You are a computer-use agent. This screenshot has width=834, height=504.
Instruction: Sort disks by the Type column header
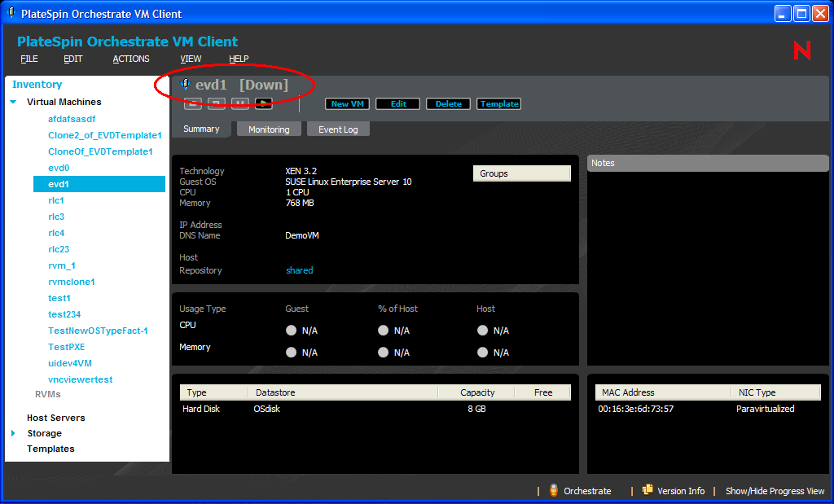click(214, 392)
